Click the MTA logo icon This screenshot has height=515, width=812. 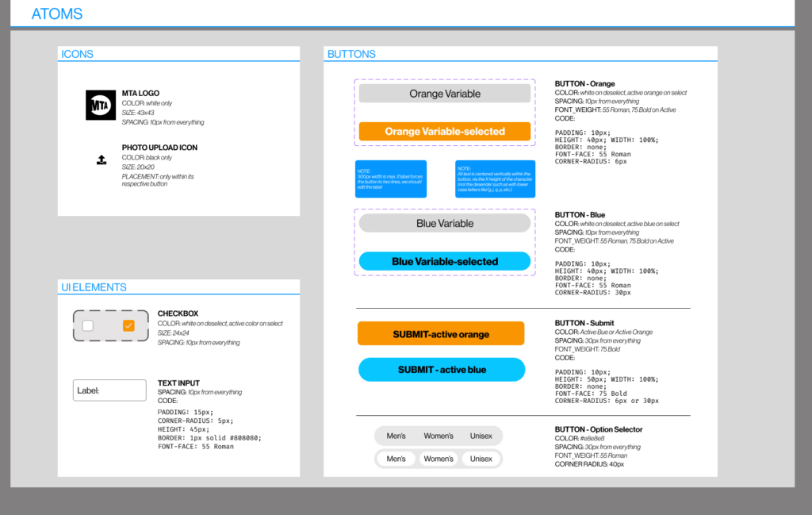click(101, 105)
